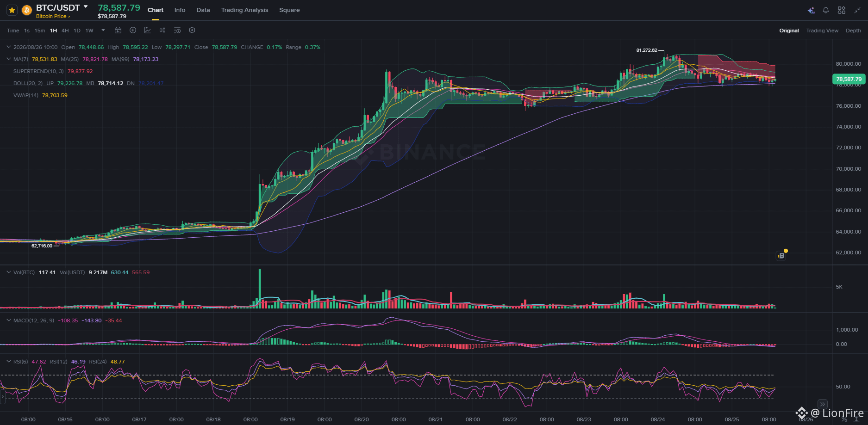Click the MA(99) indicator label
868x425 pixels.
[x=120, y=59]
